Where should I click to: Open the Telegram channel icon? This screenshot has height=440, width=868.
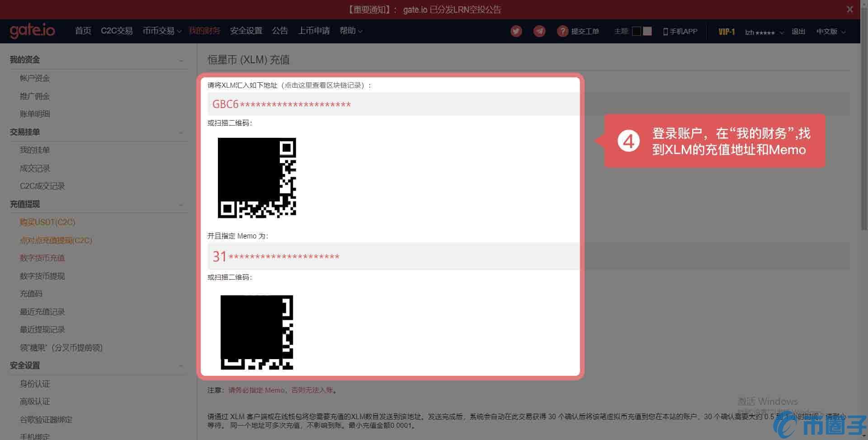point(539,31)
